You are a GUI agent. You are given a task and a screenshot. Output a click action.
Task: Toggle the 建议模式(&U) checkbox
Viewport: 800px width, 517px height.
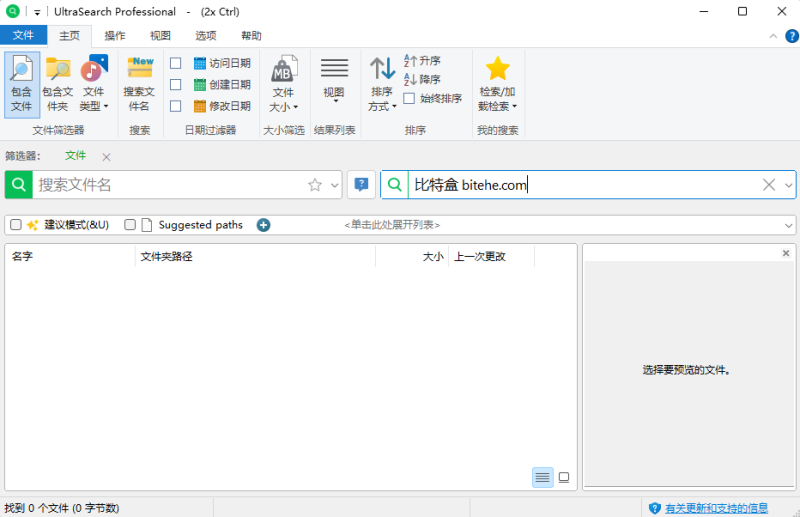[x=16, y=225]
